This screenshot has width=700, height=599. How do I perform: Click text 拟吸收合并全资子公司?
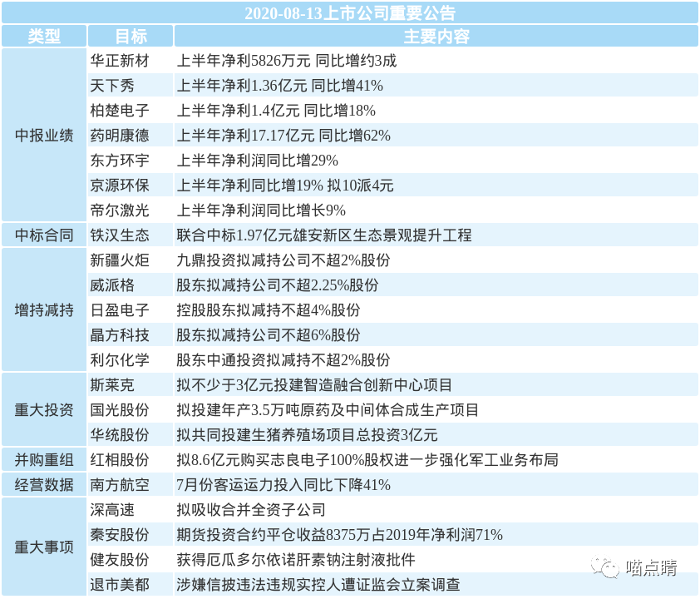coord(251,510)
